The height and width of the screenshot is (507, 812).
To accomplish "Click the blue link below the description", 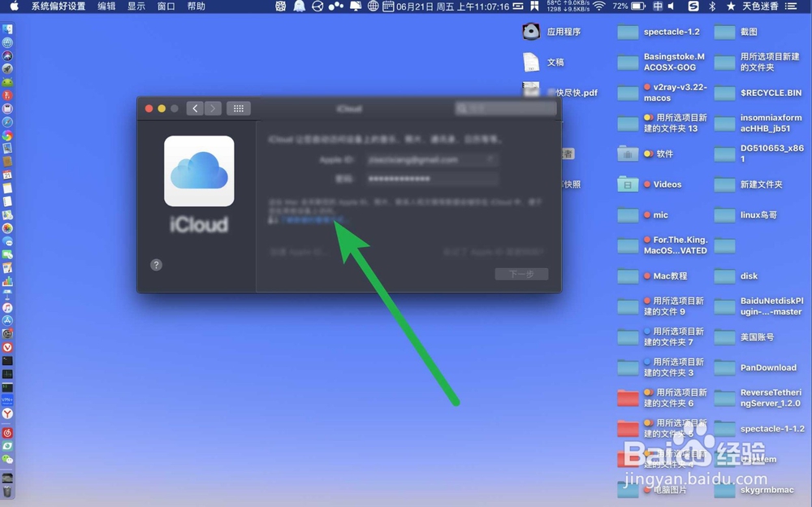I will (314, 220).
